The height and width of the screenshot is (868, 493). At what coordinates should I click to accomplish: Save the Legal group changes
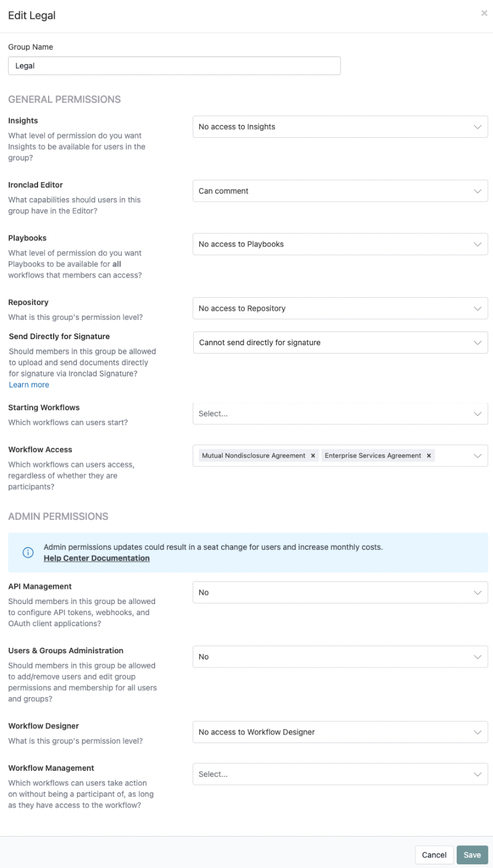click(x=472, y=854)
